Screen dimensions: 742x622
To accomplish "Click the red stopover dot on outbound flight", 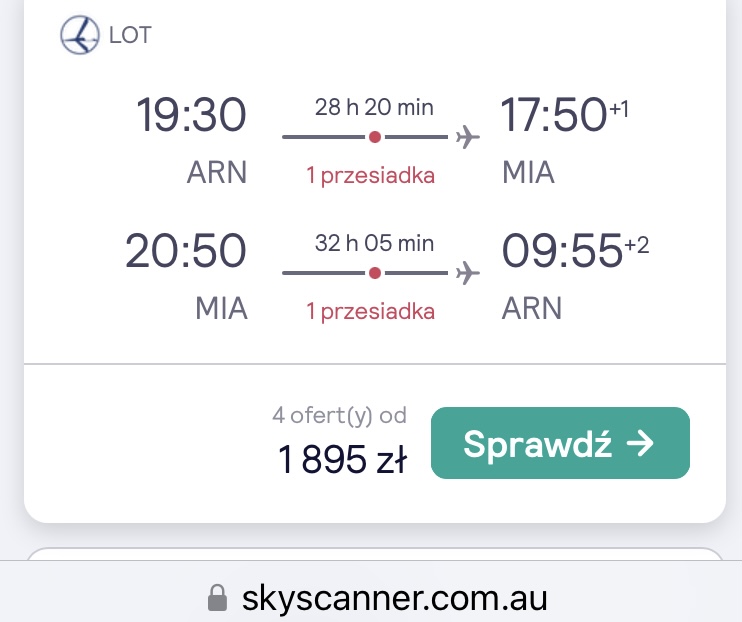I will pos(375,137).
